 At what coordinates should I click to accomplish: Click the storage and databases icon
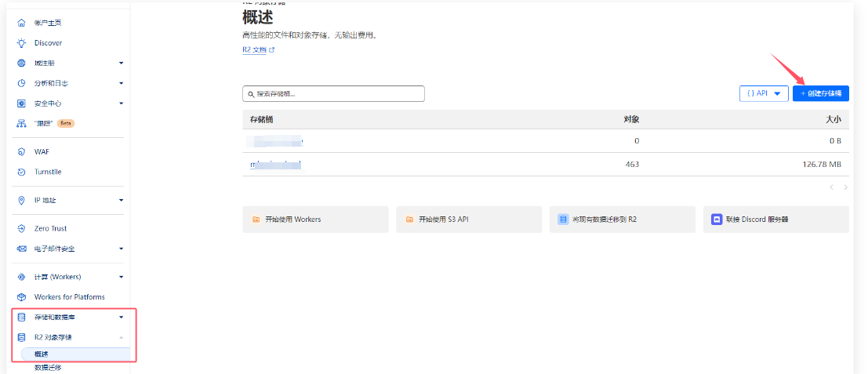point(22,317)
